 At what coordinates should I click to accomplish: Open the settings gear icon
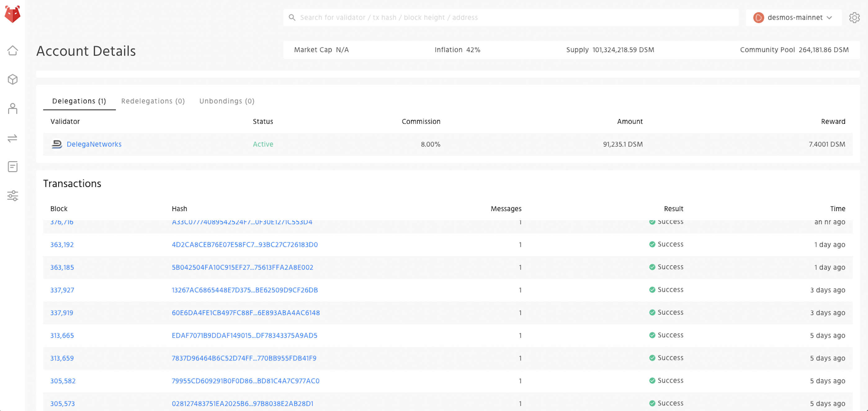[854, 17]
